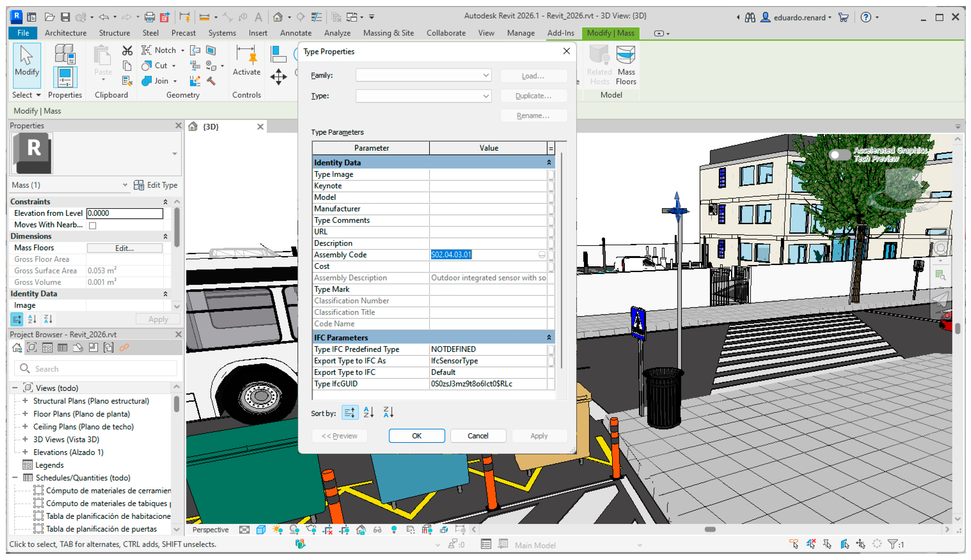Click the Cut to Clipboard scissors icon
The height and width of the screenshot is (560, 971).
click(x=127, y=50)
